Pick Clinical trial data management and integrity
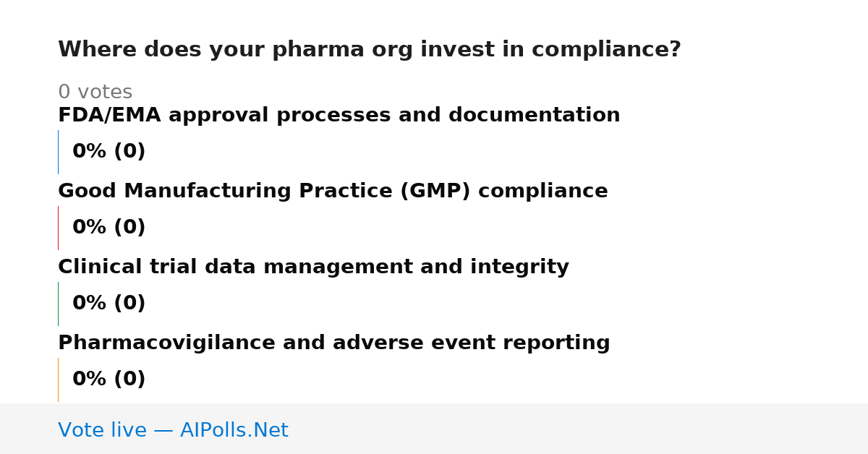The height and width of the screenshot is (454, 868). pyautogui.click(x=313, y=267)
